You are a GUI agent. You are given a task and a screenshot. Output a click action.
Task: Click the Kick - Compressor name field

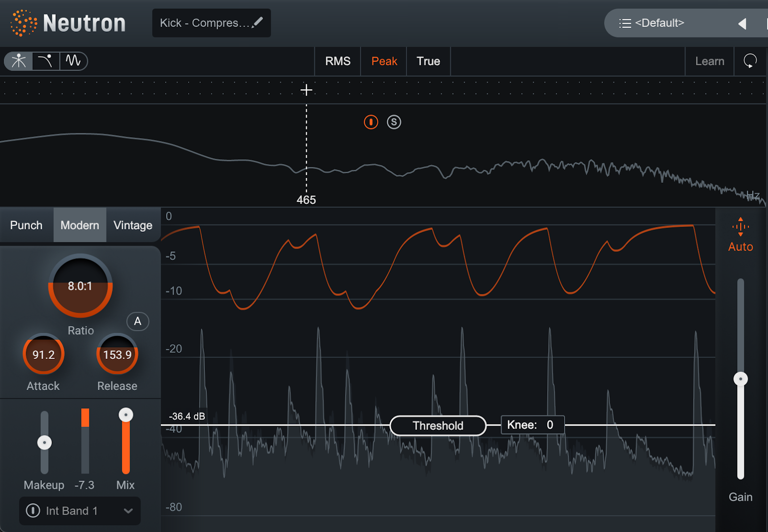point(212,23)
